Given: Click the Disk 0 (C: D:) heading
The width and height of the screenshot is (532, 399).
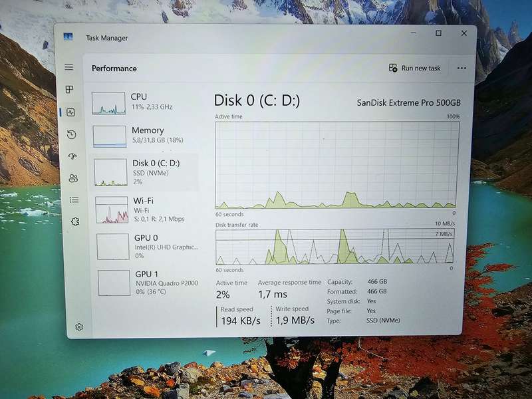Looking at the screenshot, I should point(257,100).
